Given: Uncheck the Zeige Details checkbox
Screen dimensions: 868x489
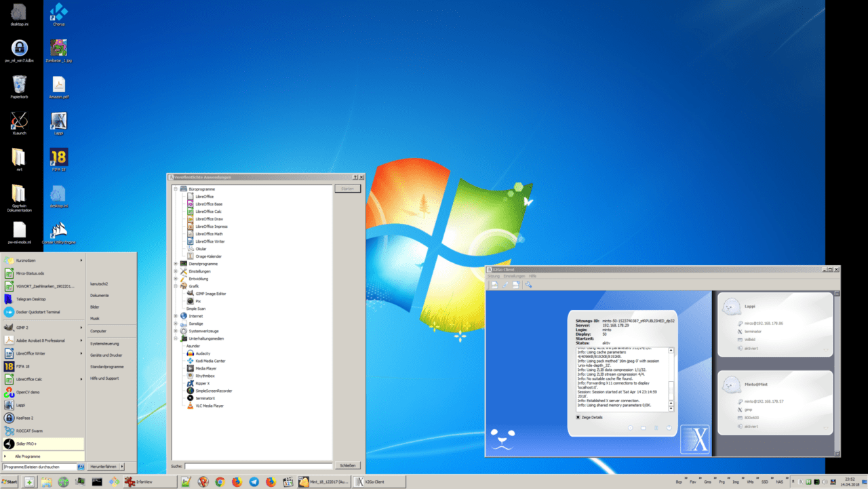Looking at the screenshot, I should [578, 417].
